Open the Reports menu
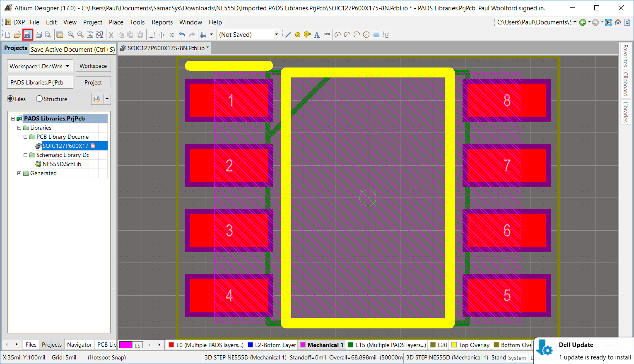 [x=162, y=22]
